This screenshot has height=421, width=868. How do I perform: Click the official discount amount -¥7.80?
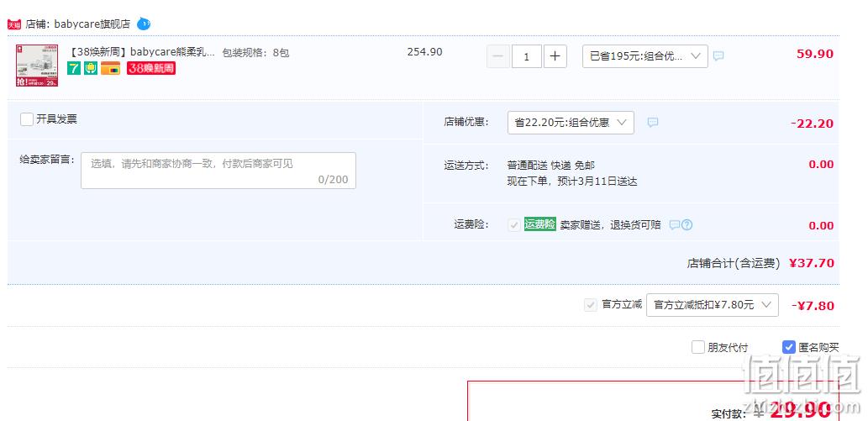(813, 306)
